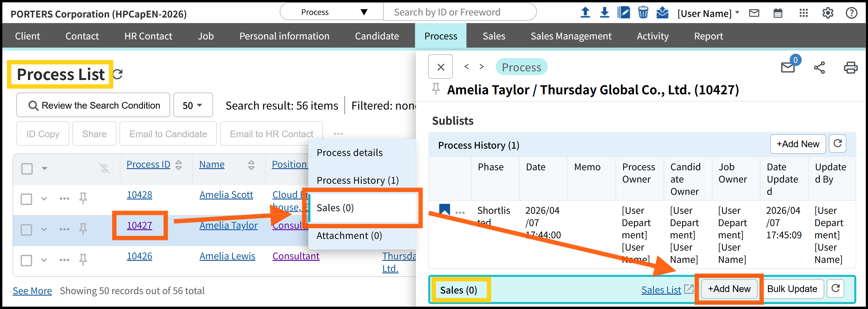Open the calendar icon in header
The width and height of the screenshot is (868, 309).
(778, 13)
